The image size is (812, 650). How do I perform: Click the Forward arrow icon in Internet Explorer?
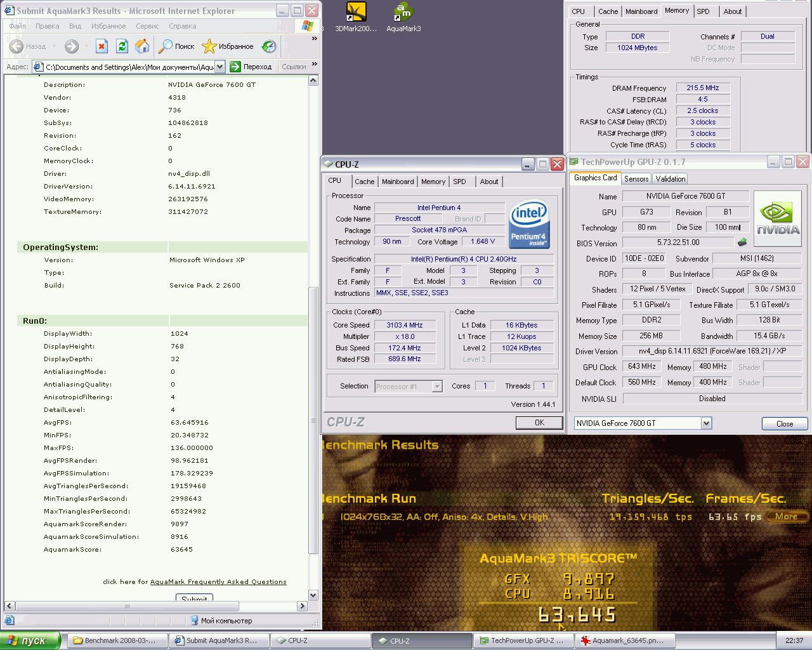72,46
